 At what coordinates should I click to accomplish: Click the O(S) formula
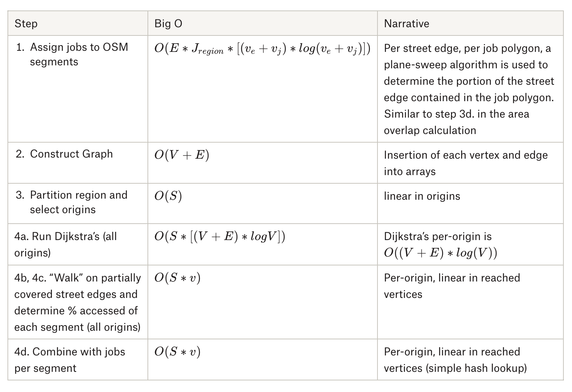[168, 196]
